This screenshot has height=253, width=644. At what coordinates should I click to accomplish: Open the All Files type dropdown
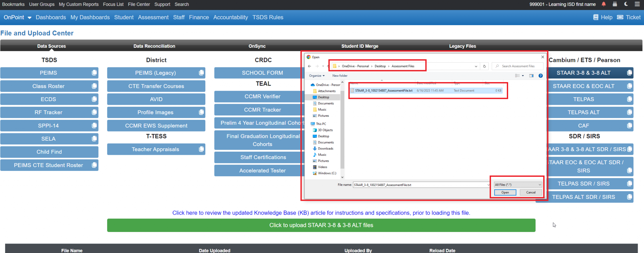[x=518, y=185]
